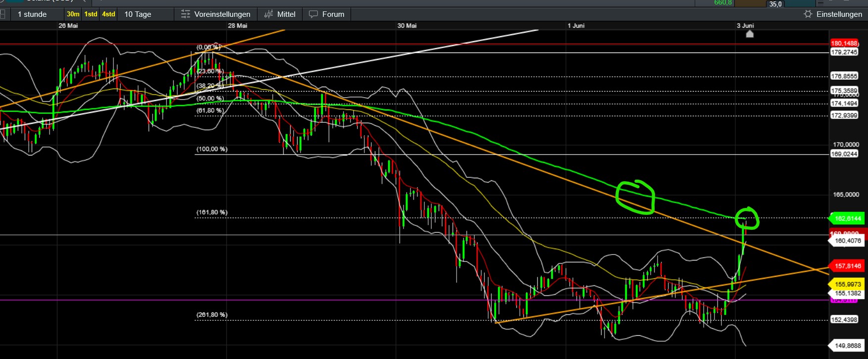This screenshot has width=868, height=359.
Task: Select the 176,8555 price label
Action: (844, 76)
